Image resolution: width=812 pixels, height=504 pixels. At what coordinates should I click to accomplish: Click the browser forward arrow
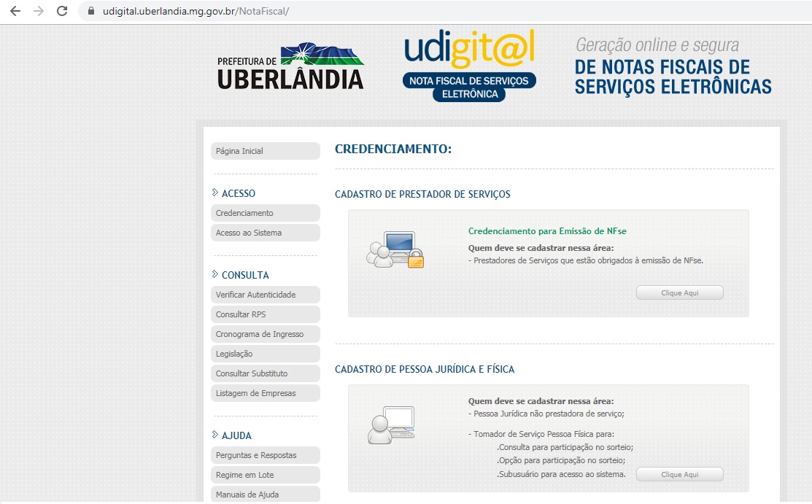[39, 11]
